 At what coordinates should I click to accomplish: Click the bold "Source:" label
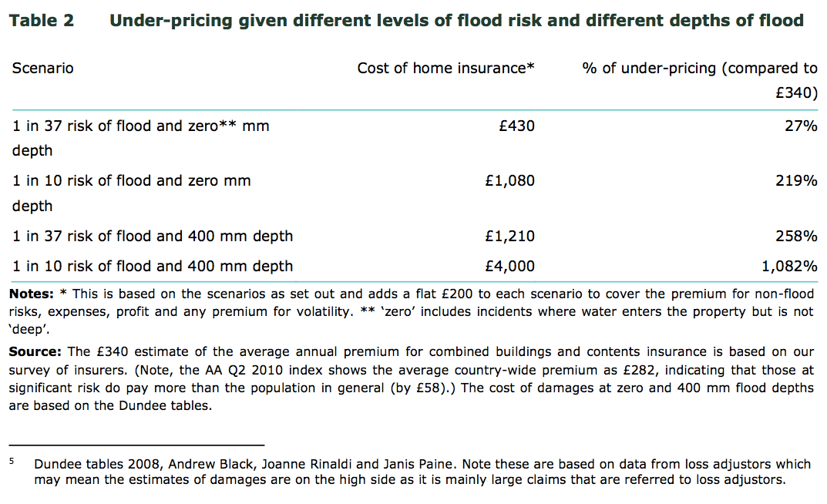pos(35,352)
